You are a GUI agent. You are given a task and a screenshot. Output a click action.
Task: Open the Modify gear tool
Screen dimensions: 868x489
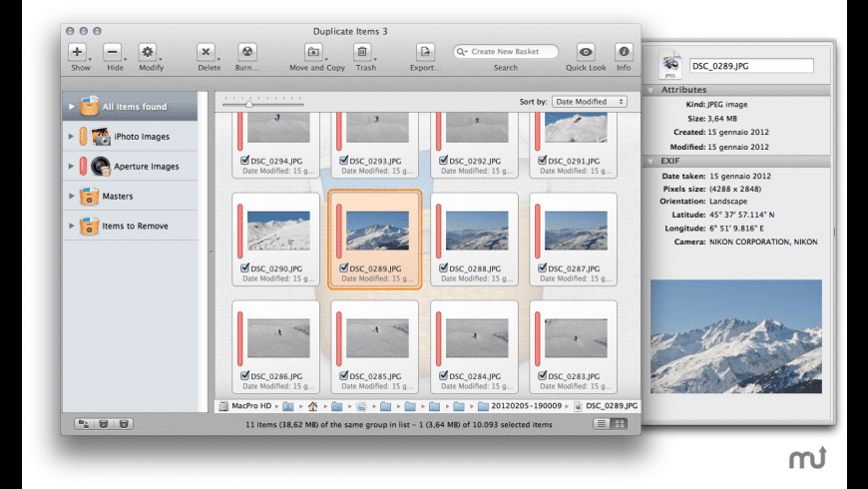coord(149,52)
